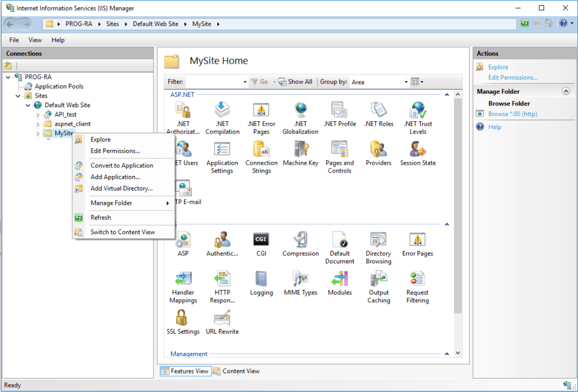Open the Handler Mappings feature
Image resolution: width=578 pixels, height=392 pixels.
[183, 285]
